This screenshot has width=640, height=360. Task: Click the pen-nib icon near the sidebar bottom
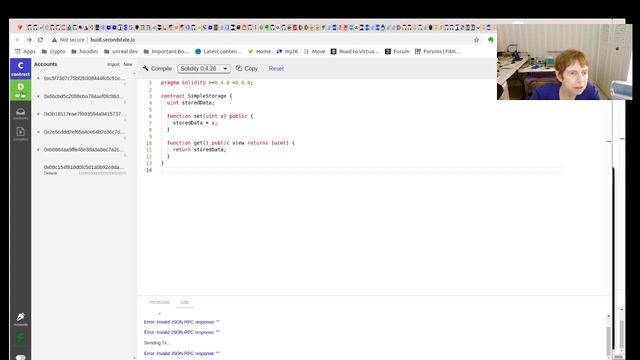click(20, 318)
